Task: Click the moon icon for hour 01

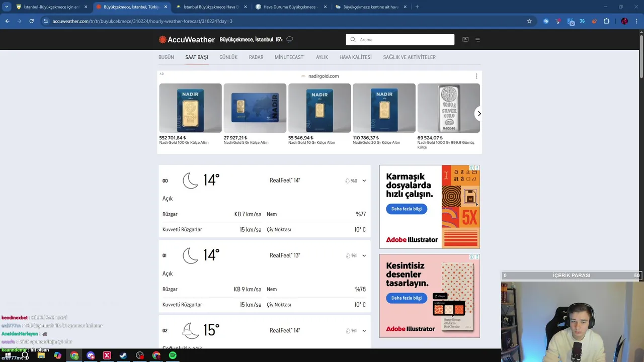Action: pyautogui.click(x=190, y=255)
